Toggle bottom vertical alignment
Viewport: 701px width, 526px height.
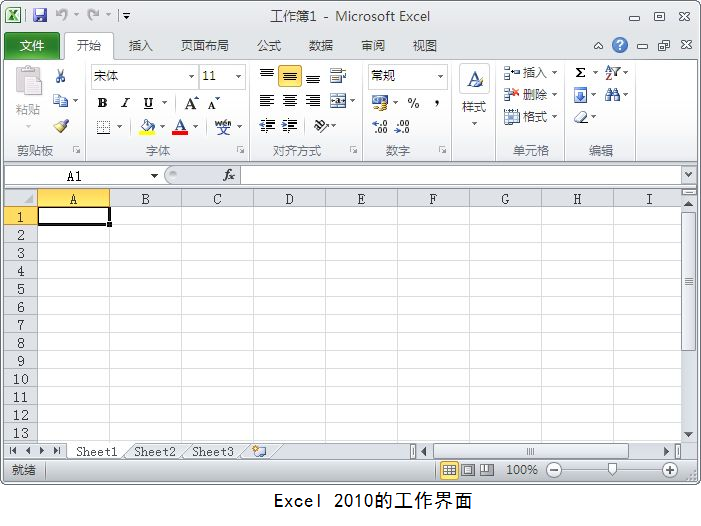313,78
